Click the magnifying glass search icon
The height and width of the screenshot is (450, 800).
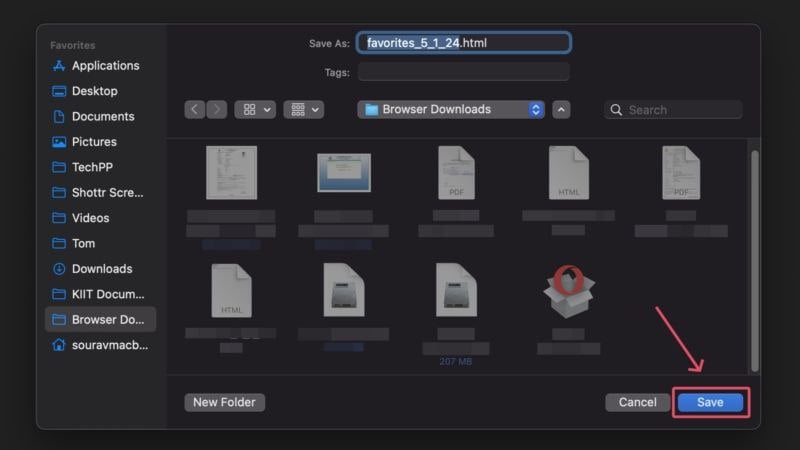coord(616,110)
